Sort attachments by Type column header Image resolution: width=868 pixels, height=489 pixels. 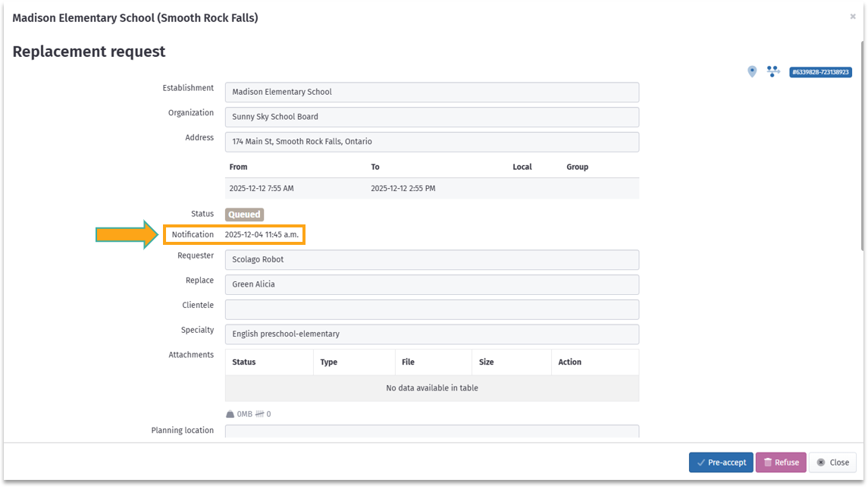click(x=354, y=362)
